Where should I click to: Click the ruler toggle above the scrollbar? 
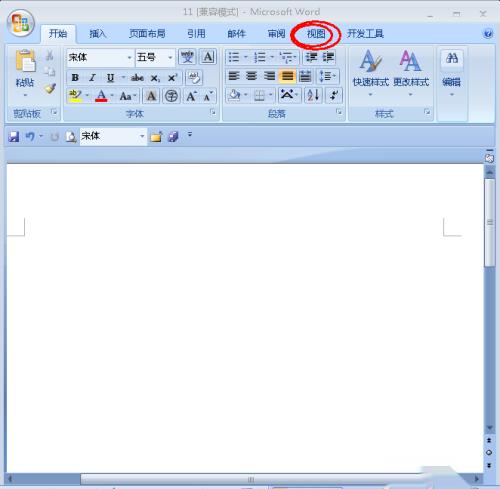click(489, 157)
